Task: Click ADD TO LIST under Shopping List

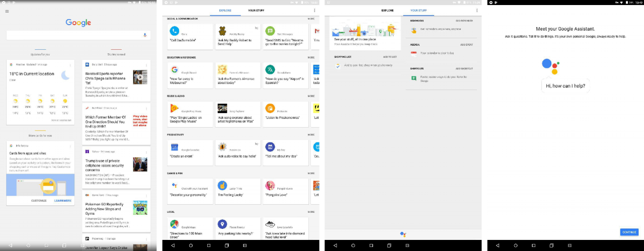Action: point(390,57)
